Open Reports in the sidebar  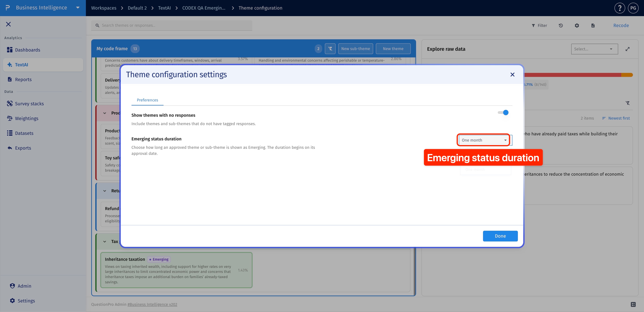point(43,79)
